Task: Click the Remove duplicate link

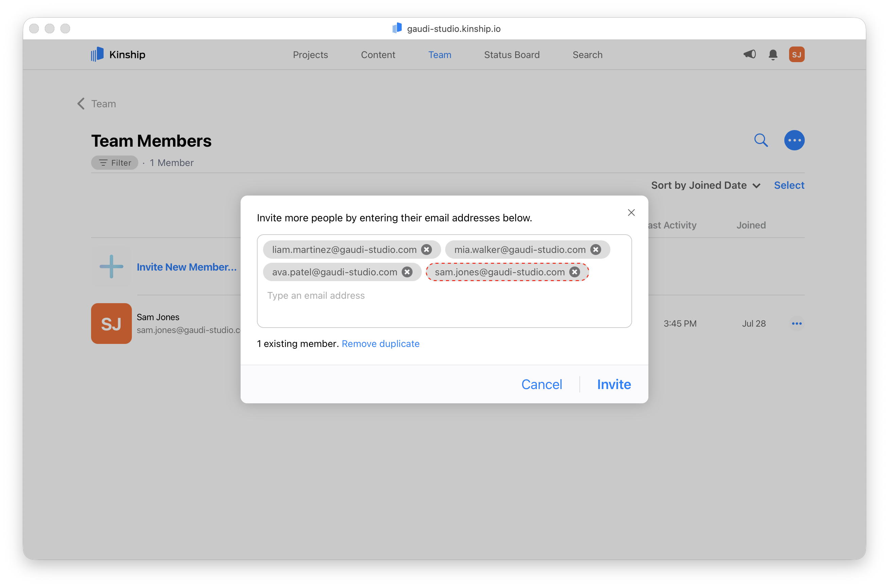Action: [x=381, y=344]
